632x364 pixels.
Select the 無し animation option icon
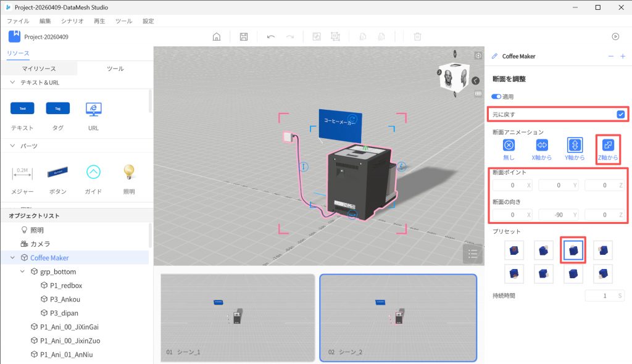509,145
